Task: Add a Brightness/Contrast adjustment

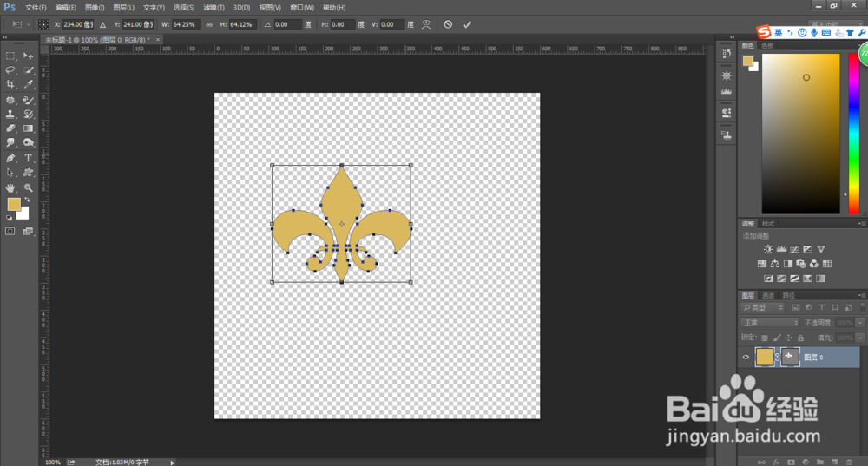Action: click(x=768, y=249)
